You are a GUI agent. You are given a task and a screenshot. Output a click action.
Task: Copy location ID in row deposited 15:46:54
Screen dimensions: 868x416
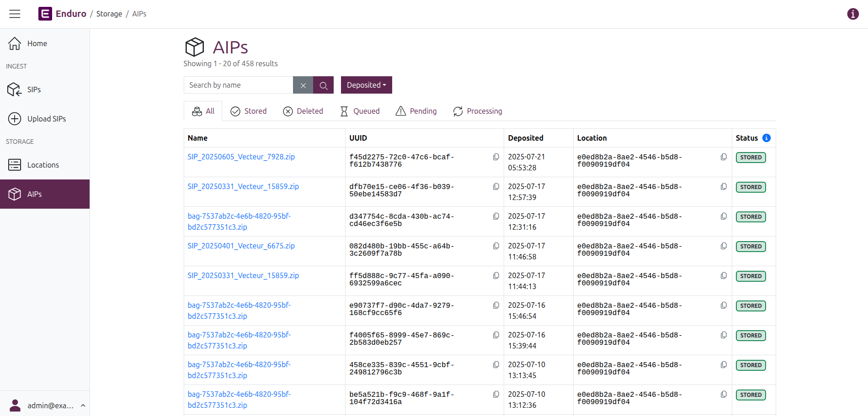point(724,305)
